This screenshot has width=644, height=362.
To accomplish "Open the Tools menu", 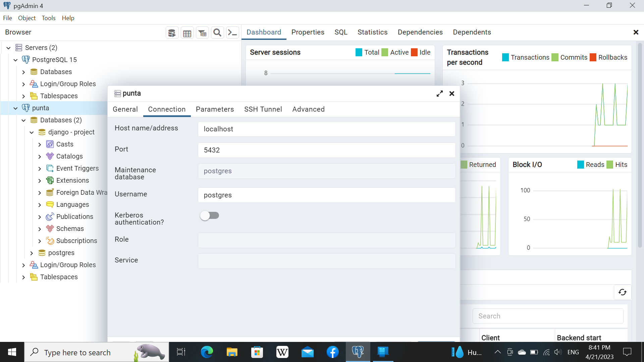I will (48, 18).
